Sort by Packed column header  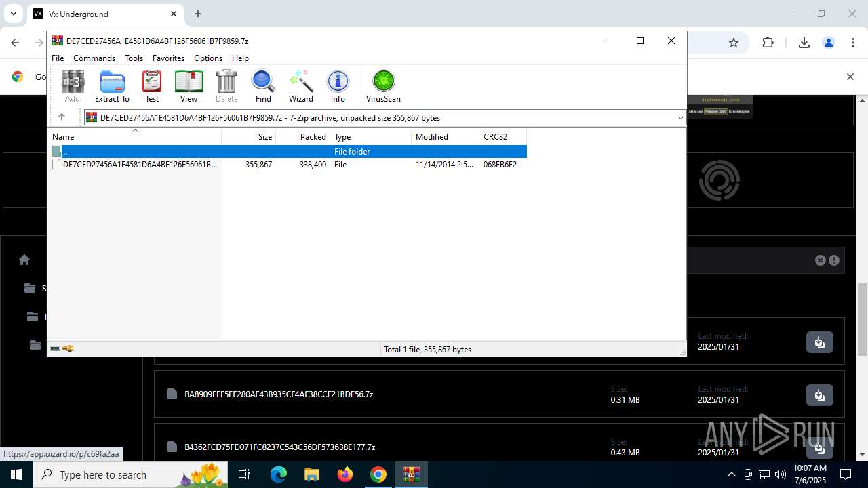click(x=303, y=137)
